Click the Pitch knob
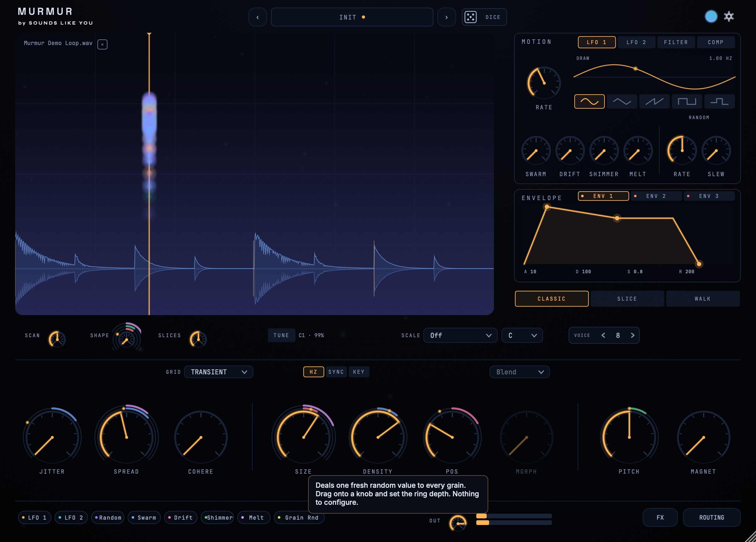This screenshot has width=756, height=542. pyautogui.click(x=629, y=437)
